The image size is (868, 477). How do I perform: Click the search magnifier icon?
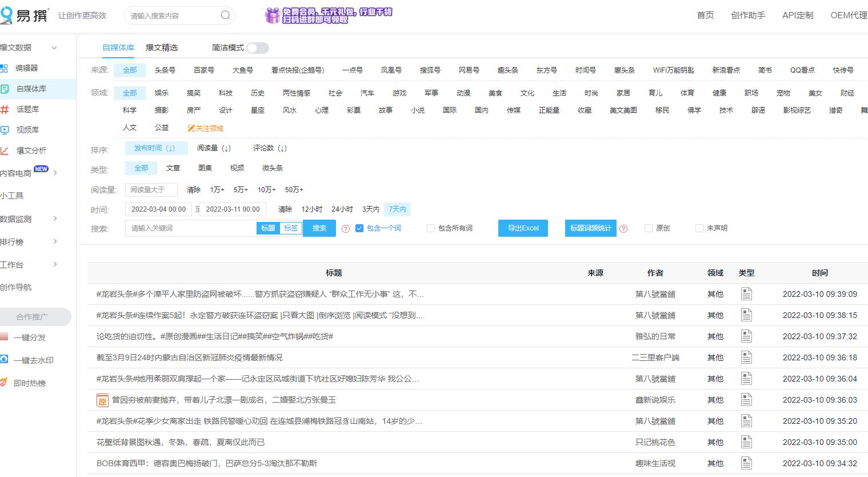[225, 15]
